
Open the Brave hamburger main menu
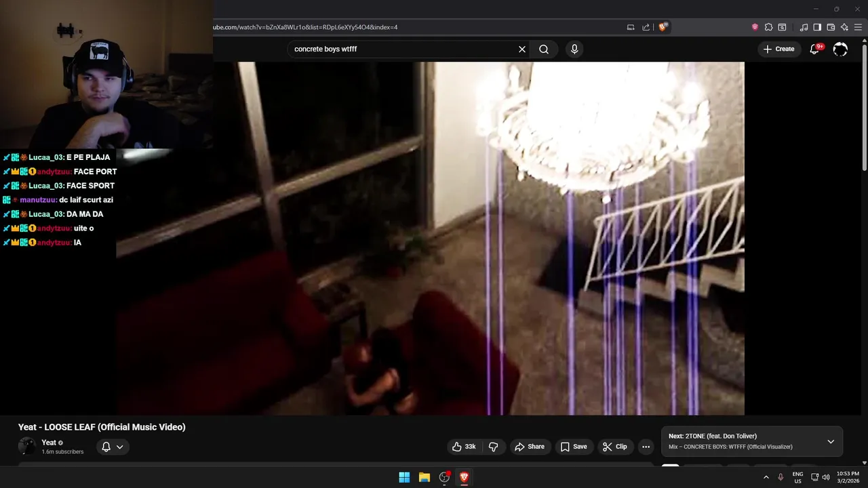(x=858, y=27)
